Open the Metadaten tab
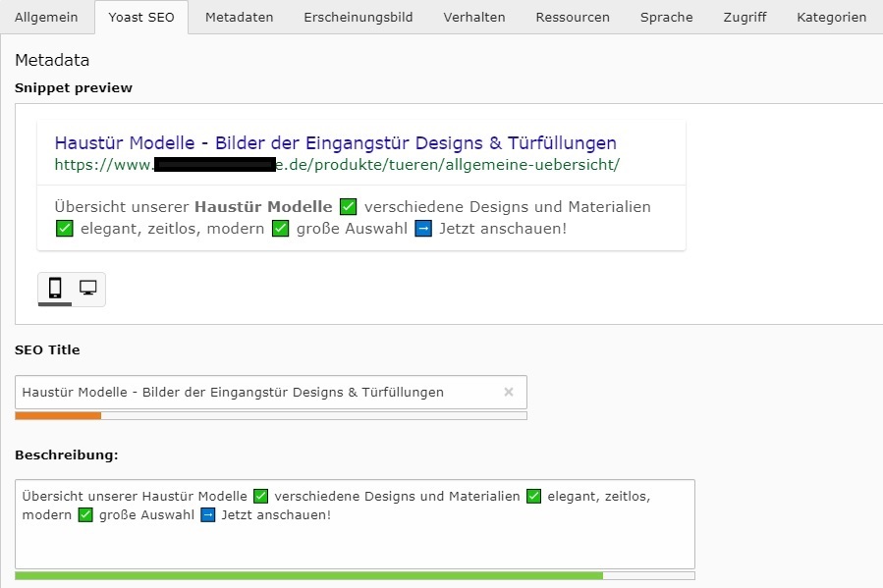The height and width of the screenshot is (588, 883). 239,18
